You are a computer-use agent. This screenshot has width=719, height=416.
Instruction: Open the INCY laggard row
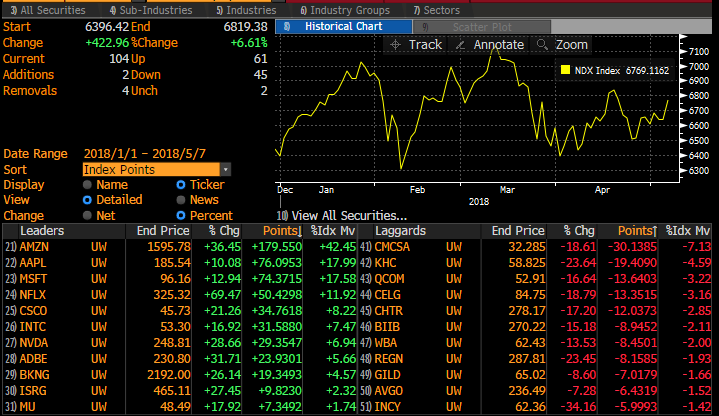[x=535, y=407]
